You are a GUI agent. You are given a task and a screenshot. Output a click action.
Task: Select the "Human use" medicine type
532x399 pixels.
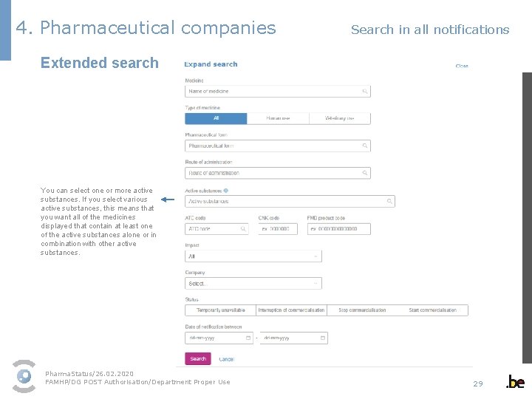(278, 118)
